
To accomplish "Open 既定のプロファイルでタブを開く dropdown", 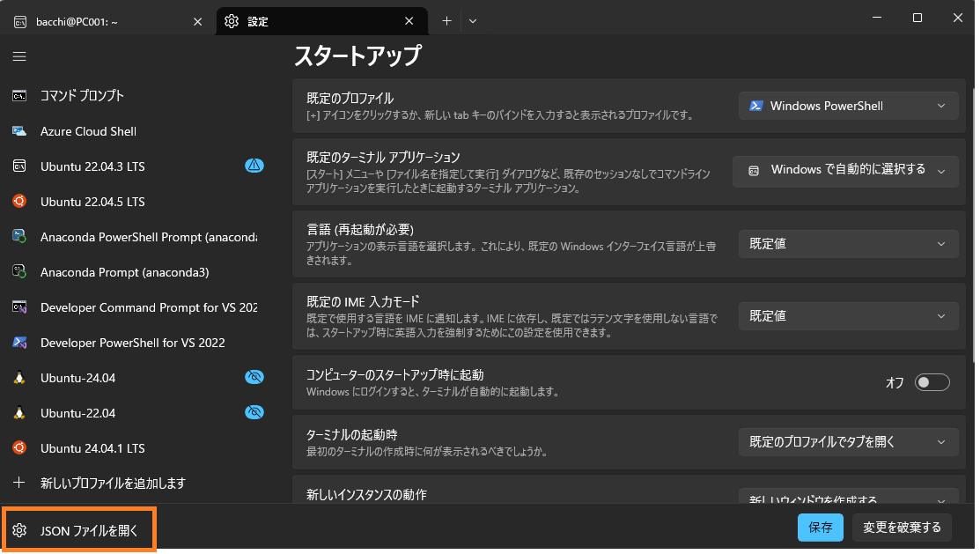I will click(x=848, y=442).
